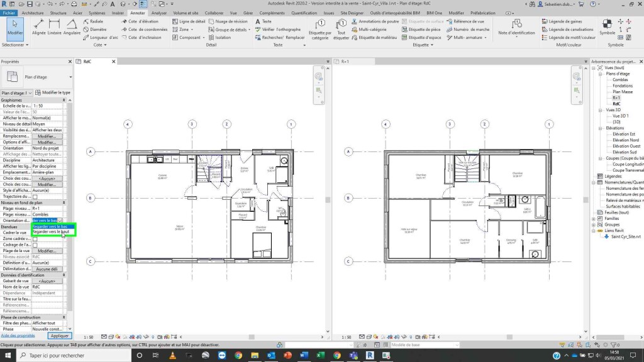Select the Alignée dimension tool
Image resolution: width=644 pixels, height=362 pixels.
tap(39, 26)
